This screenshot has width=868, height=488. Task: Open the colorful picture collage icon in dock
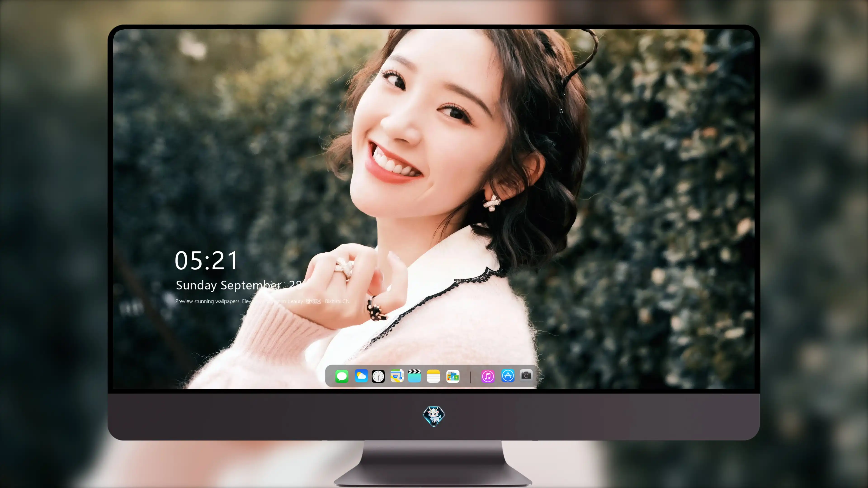click(453, 376)
